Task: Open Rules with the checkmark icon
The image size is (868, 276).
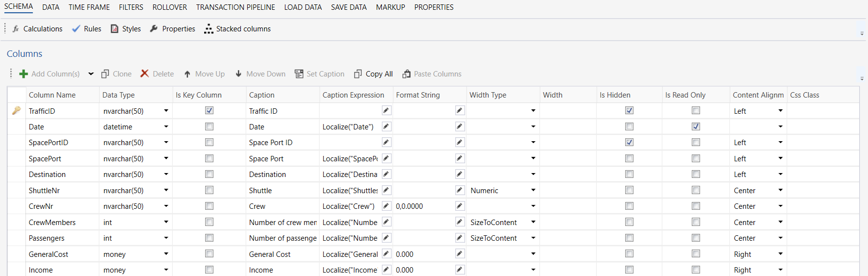Action: click(76, 29)
